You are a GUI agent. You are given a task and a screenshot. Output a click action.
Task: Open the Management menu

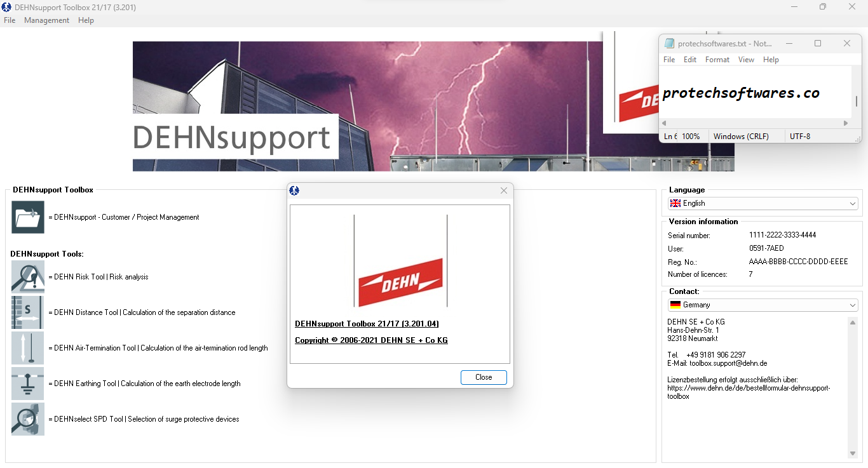pos(46,20)
